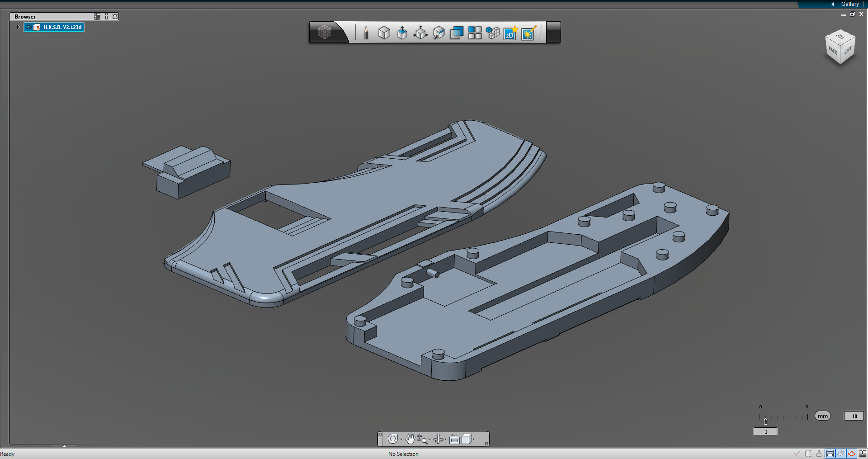Select the Grouping cubes tool
868x459 pixels.
(x=493, y=33)
